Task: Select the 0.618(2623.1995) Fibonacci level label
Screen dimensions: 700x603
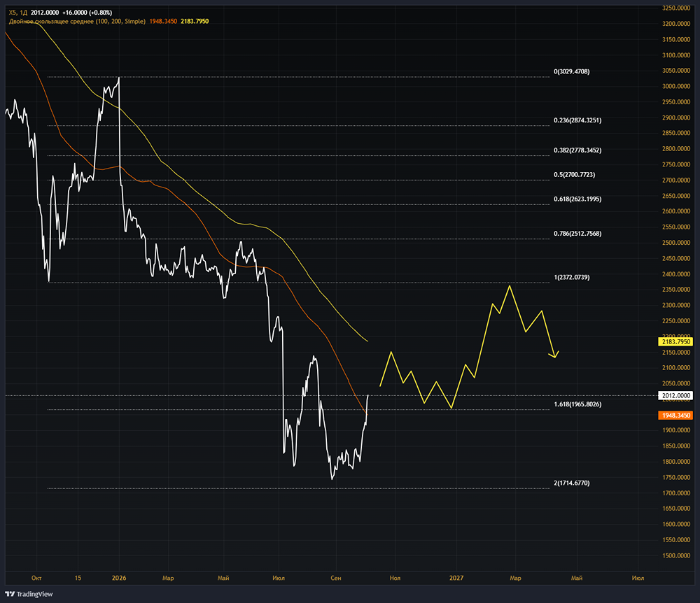Action: pyautogui.click(x=577, y=199)
